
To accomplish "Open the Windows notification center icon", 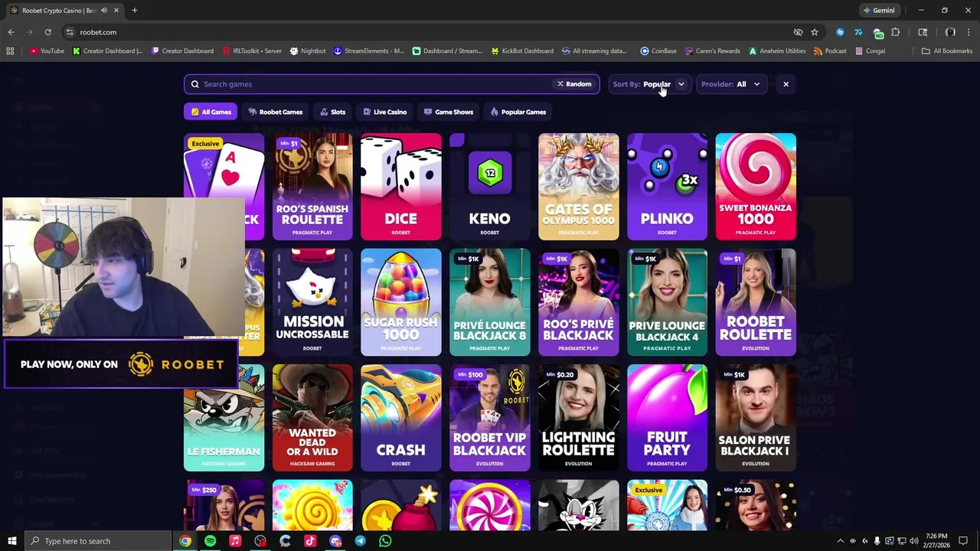I will pyautogui.click(x=963, y=541).
